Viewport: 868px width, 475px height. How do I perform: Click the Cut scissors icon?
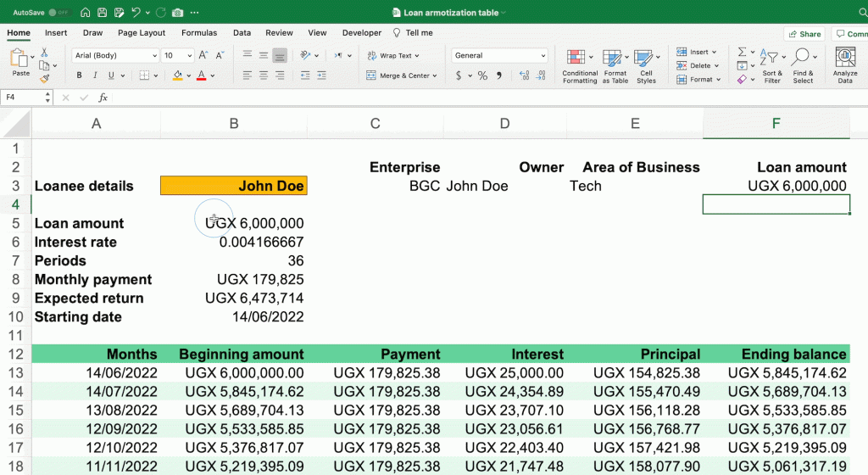click(x=45, y=53)
